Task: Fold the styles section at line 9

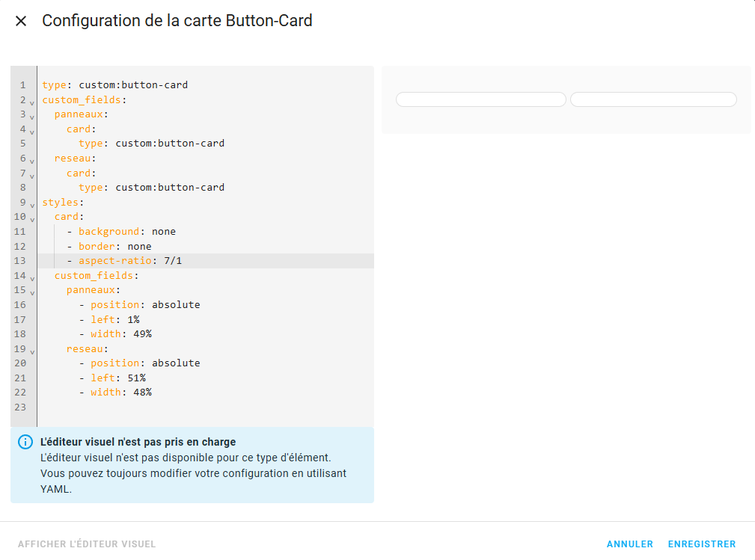Action: click(x=31, y=205)
